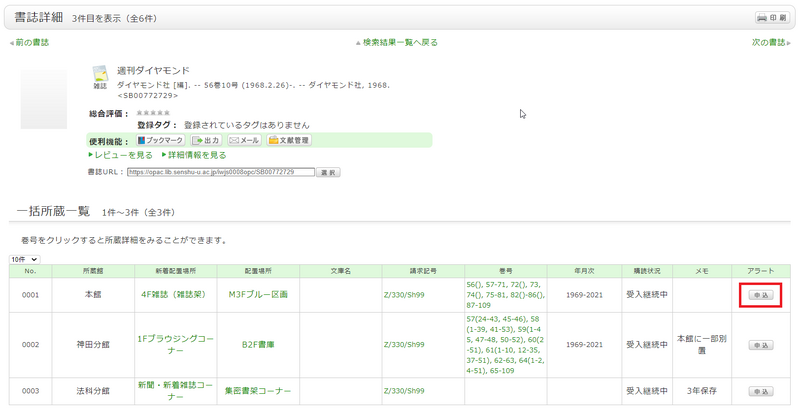Go to 次の書誌 next record
The width and height of the screenshot is (800, 413).
point(770,42)
